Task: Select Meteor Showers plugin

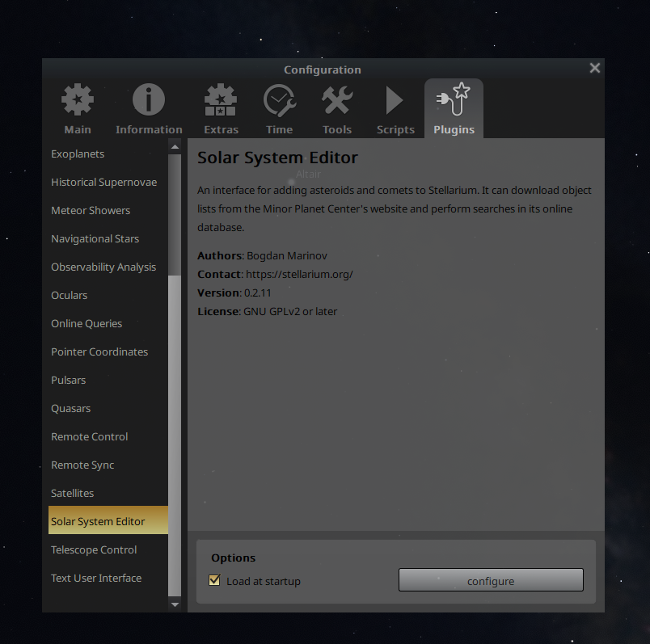Action: [108, 210]
